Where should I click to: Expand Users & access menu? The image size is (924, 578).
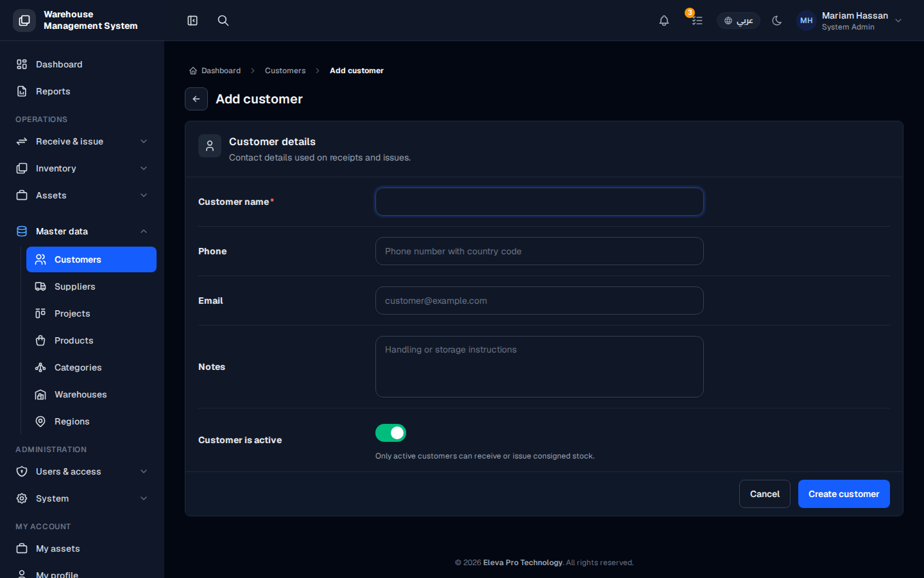tap(82, 471)
